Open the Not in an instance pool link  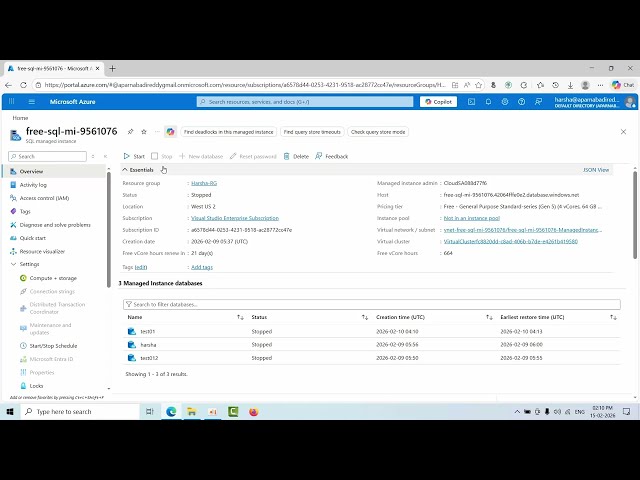[x=472, y=218]
